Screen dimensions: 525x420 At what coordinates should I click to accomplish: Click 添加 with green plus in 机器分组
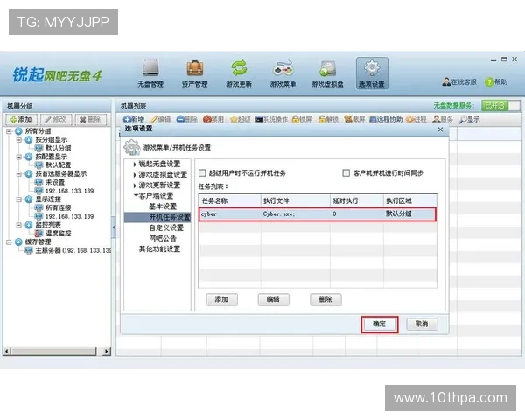click(x=21, y=119)
